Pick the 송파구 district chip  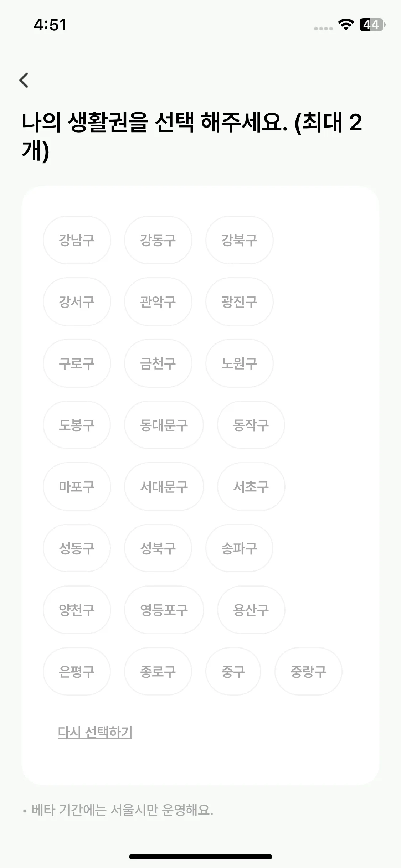coord(239,548)
